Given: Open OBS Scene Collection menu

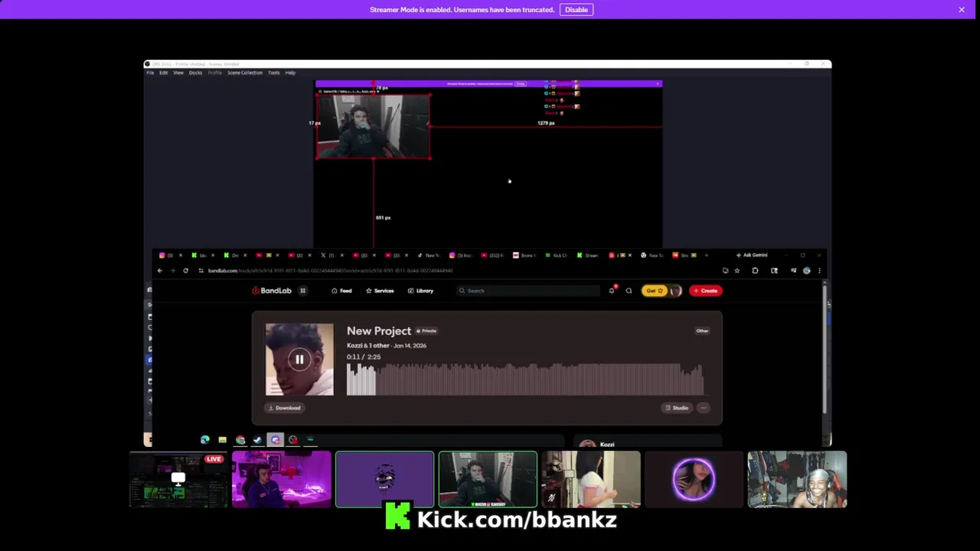Looking at the screenshot, I should [245, 73].
